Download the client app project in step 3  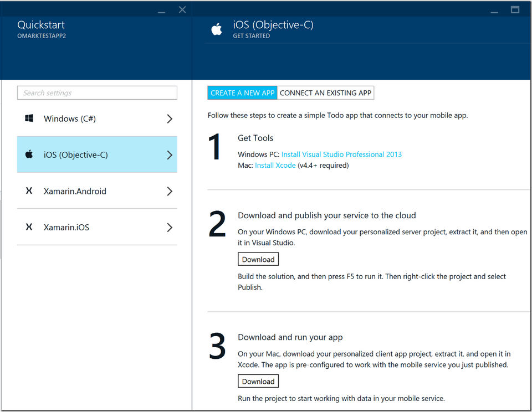click(258, 381)
